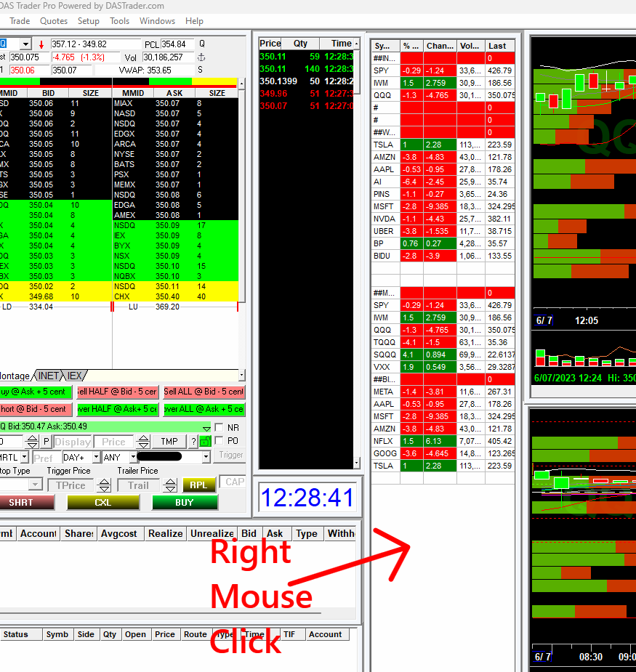Click the Q letter beside the PCL value

[x=202, y=44]
